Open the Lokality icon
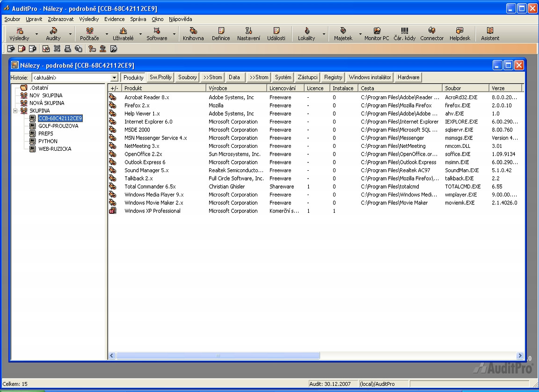 (306, 34)
